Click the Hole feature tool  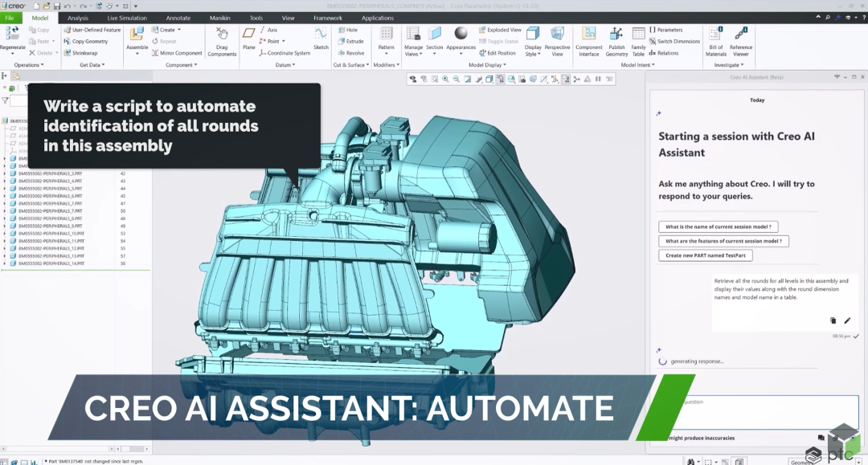[348, 30]
